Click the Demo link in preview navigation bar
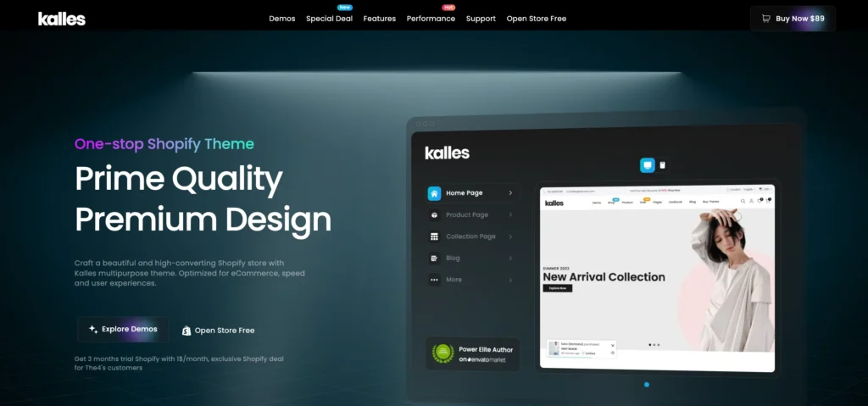Screen dimensions: 868x406 coord(597,203)
